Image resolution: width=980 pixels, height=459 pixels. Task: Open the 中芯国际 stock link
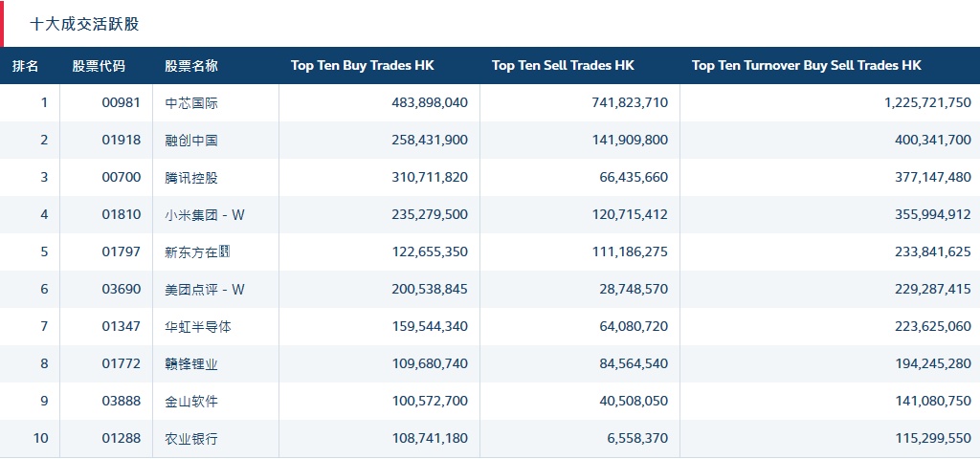tap(191, 103)
